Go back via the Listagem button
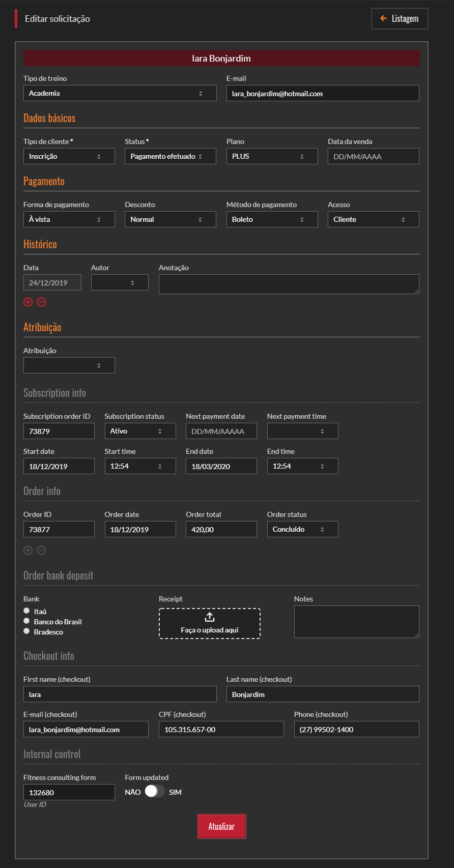 pos(400,19)
